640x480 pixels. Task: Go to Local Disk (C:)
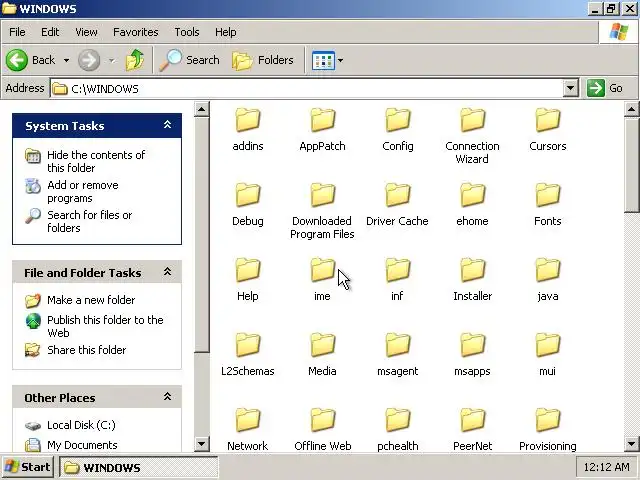[81, 425]
